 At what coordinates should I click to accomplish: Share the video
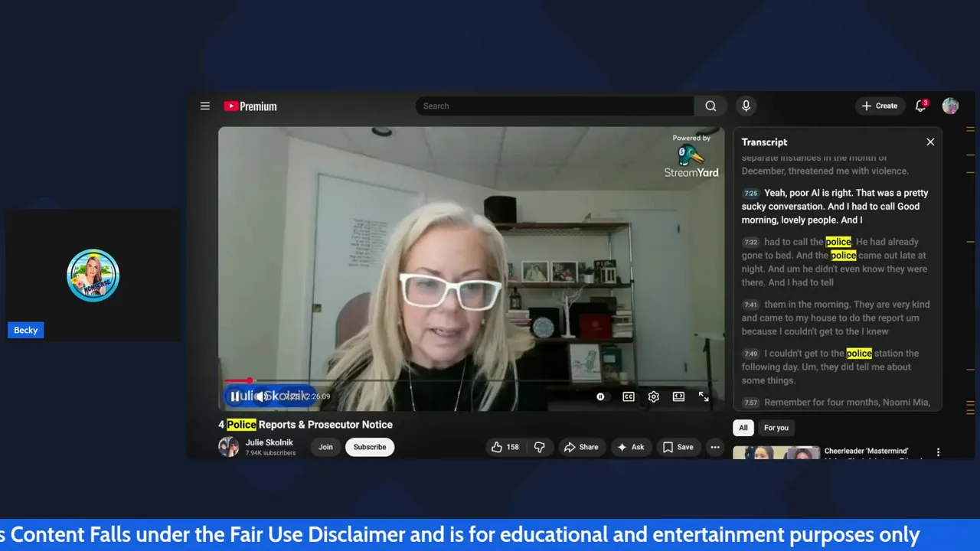tap(581, 447)
